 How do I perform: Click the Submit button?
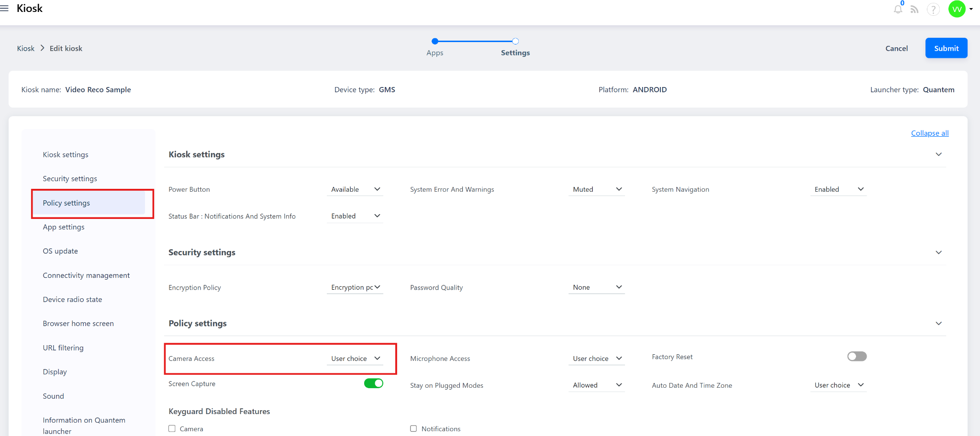pos(946,48)
